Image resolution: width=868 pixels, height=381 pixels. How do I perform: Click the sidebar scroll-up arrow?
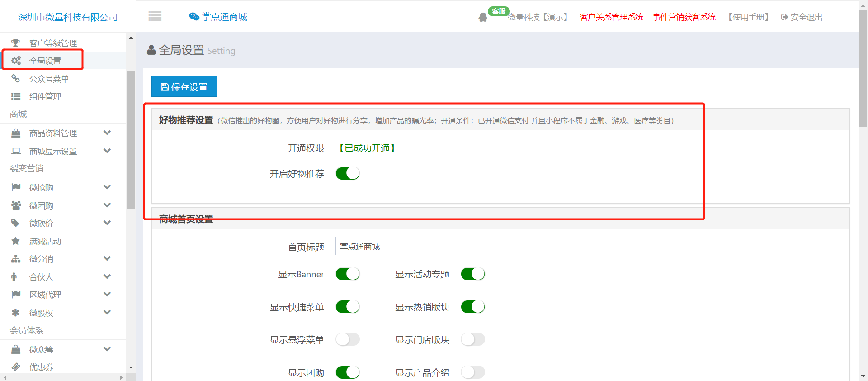[x=131, y=38]
